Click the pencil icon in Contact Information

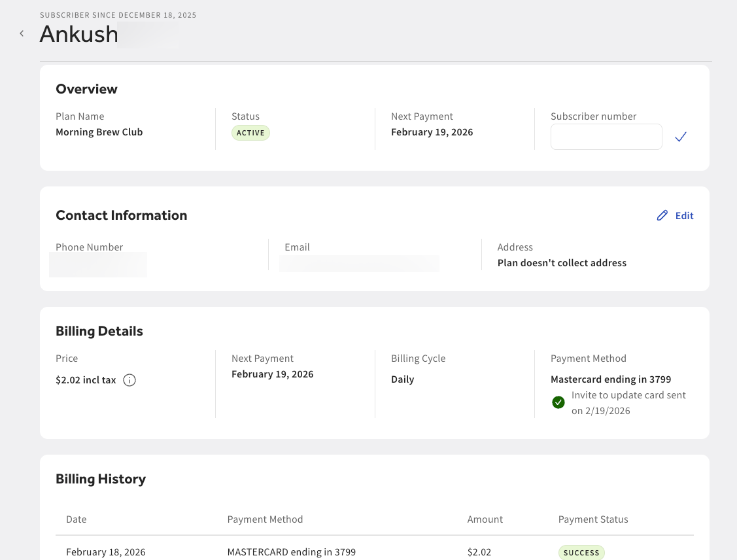tap(662, 215)
